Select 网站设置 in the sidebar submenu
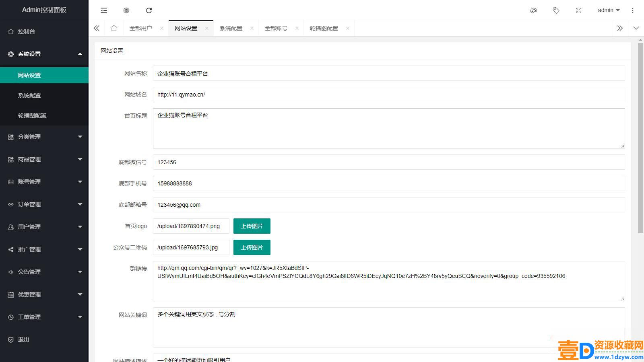Viewport: 644px width, 362px height. 44,75
